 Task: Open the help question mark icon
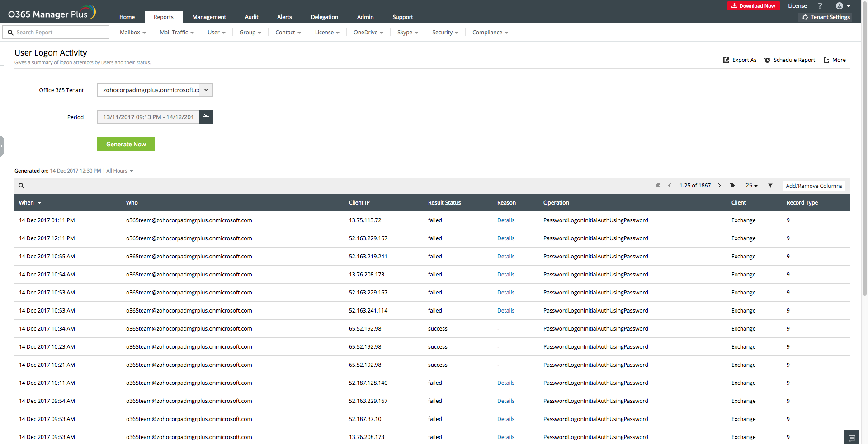pos(820,6)
